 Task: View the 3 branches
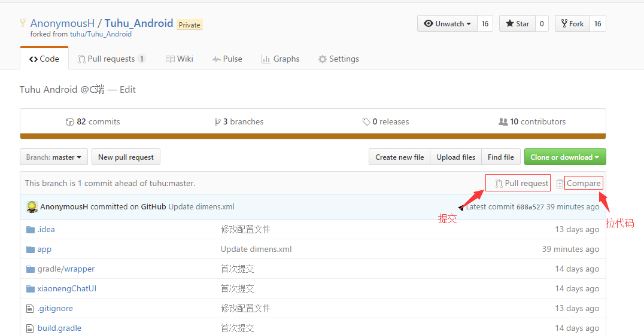[x=239, y=122]
